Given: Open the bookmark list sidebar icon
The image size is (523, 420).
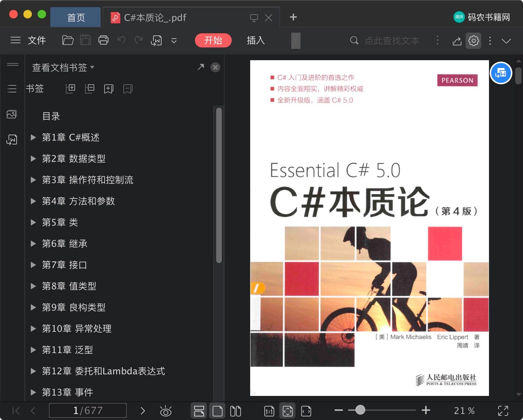Looking at the screenshot, I should pos(12,89).
